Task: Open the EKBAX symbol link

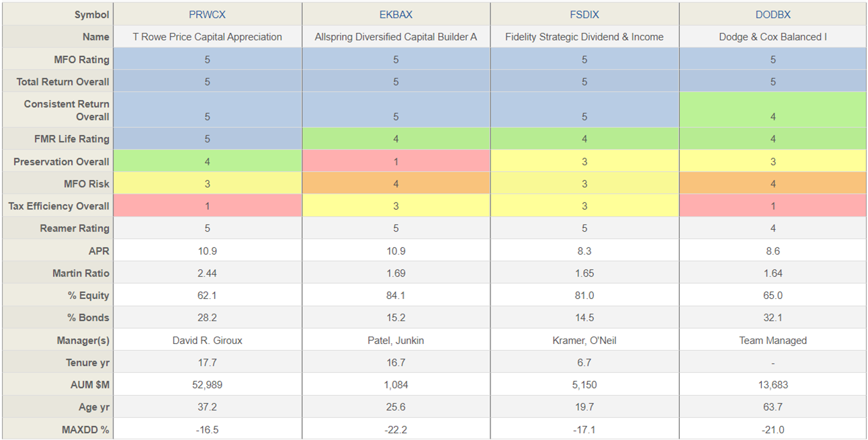Action: [x=396, y=15]
